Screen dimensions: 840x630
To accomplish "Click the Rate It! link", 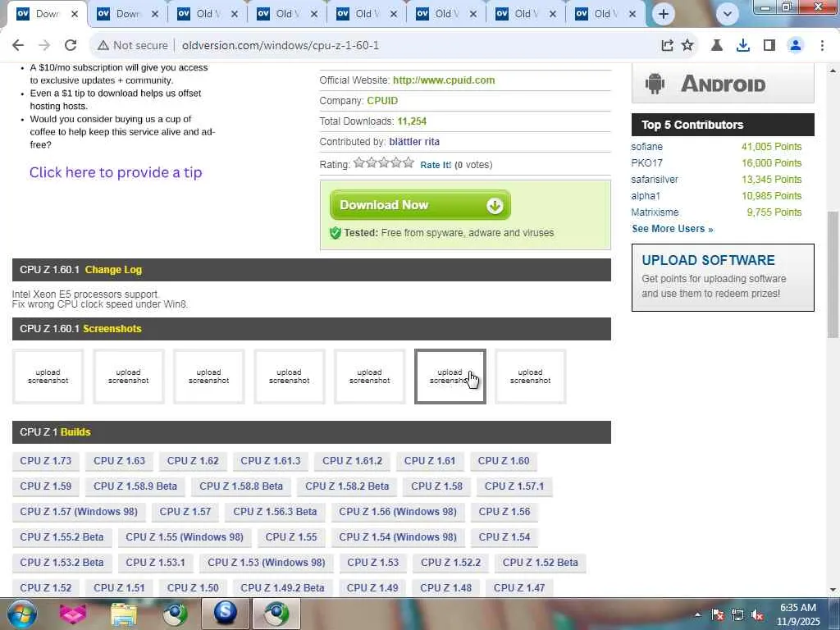I will tap(436, 165).
